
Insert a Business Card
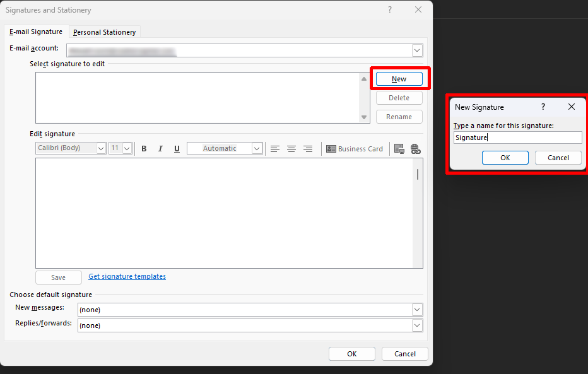click(355, 149)
